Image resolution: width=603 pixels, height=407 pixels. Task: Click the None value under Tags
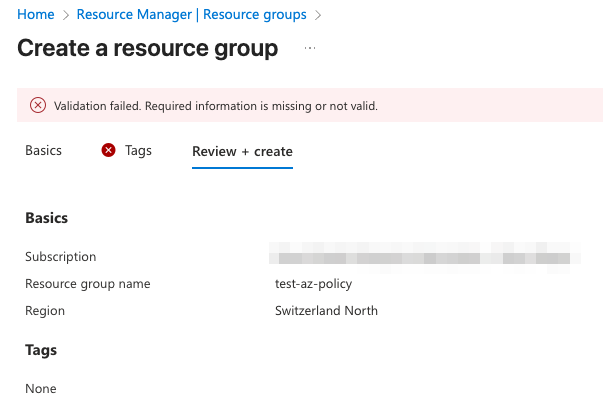click(41, 389)
